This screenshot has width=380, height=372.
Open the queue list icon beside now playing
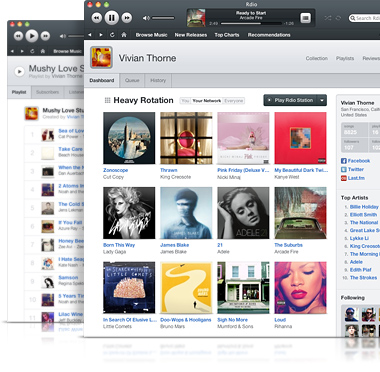coord(305,18)
